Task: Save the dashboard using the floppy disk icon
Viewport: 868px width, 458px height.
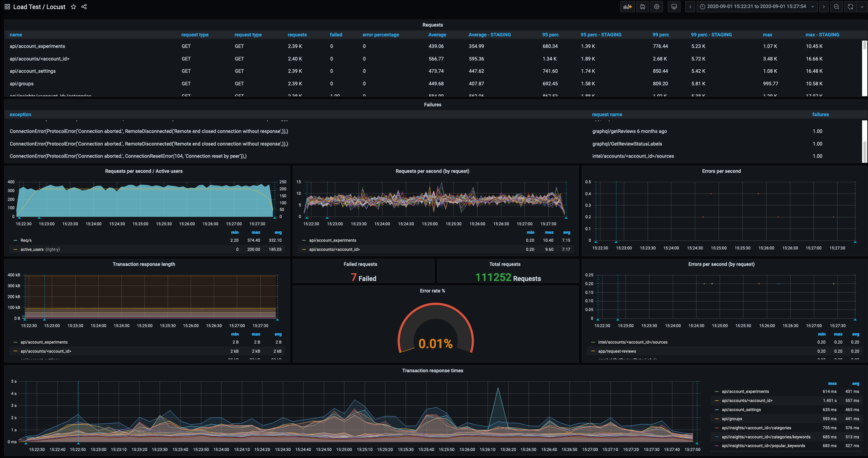Action: 642,7
